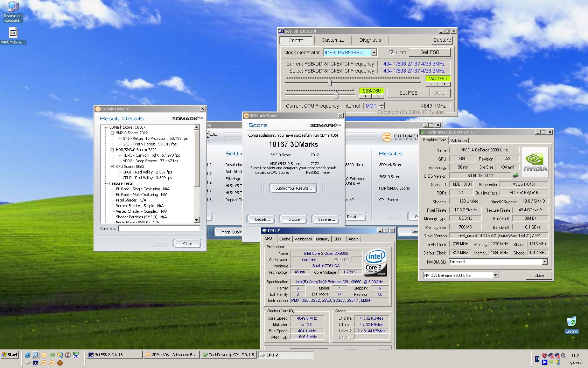Open the volume speaker tray icon
Image resolution: width=588 pixels, height=368 pixels.
563,355
